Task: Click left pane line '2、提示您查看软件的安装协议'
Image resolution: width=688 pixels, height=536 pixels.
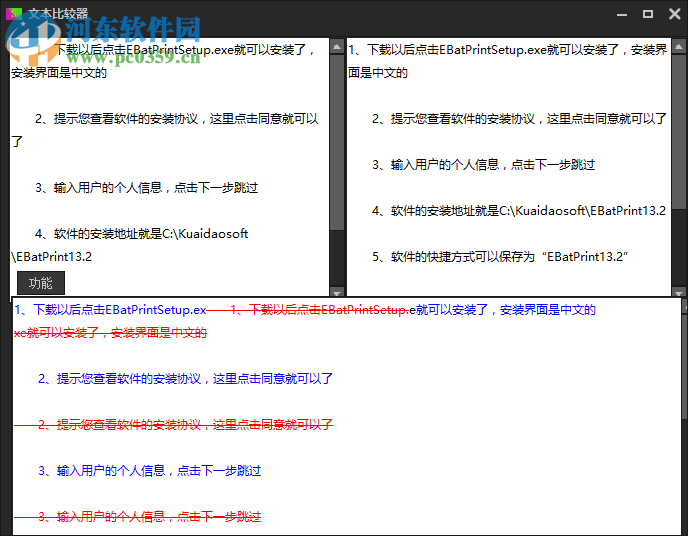Action: pyautogui.click(x=176, y=119)
